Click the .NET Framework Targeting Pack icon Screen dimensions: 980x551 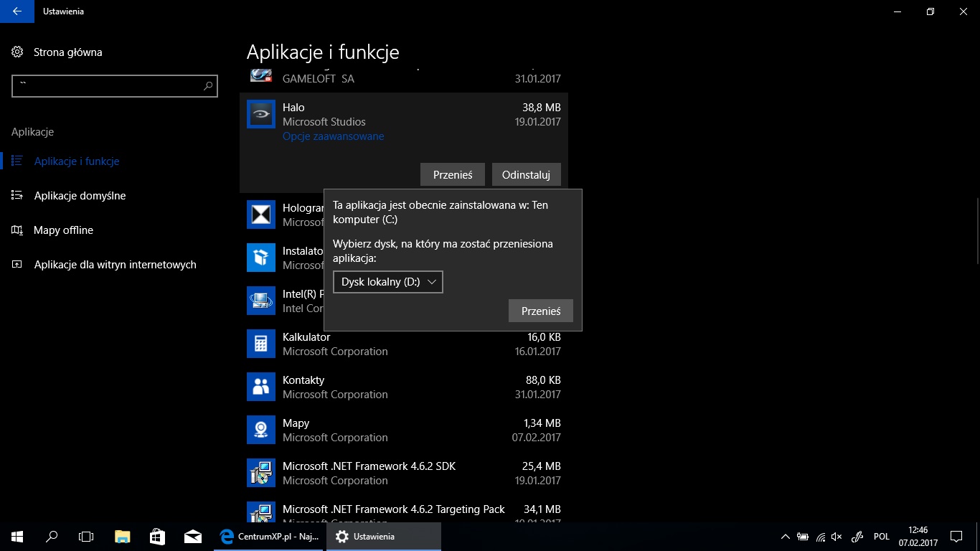coord(261,512)
